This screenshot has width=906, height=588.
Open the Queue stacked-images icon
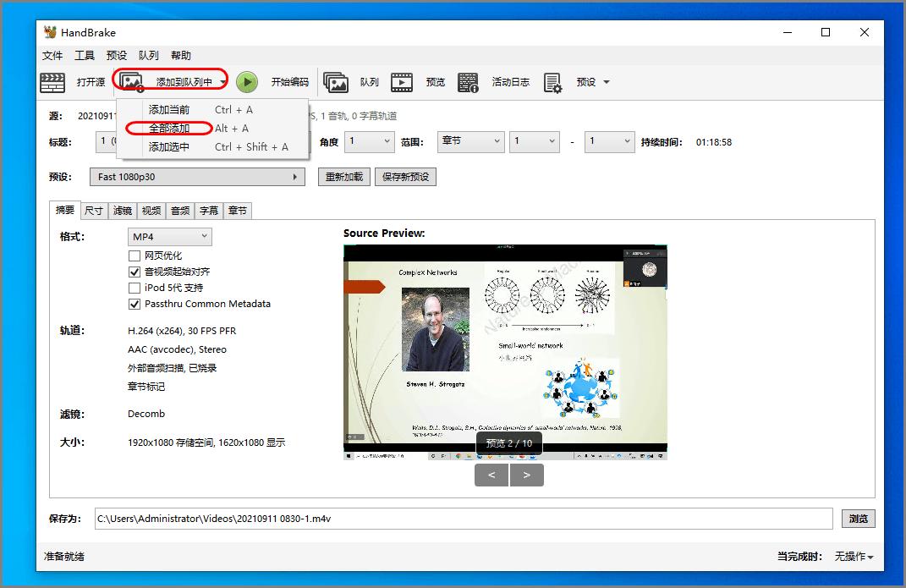336,82
